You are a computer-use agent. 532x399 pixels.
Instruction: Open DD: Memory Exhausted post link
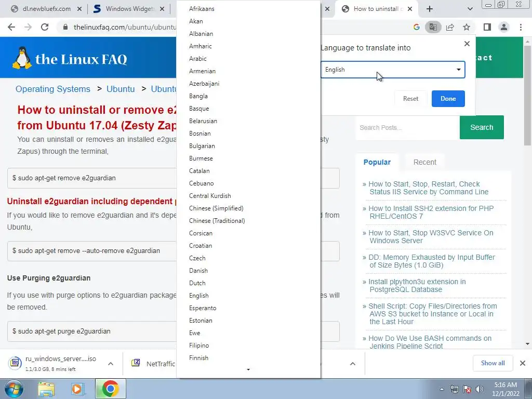(432, 261)
